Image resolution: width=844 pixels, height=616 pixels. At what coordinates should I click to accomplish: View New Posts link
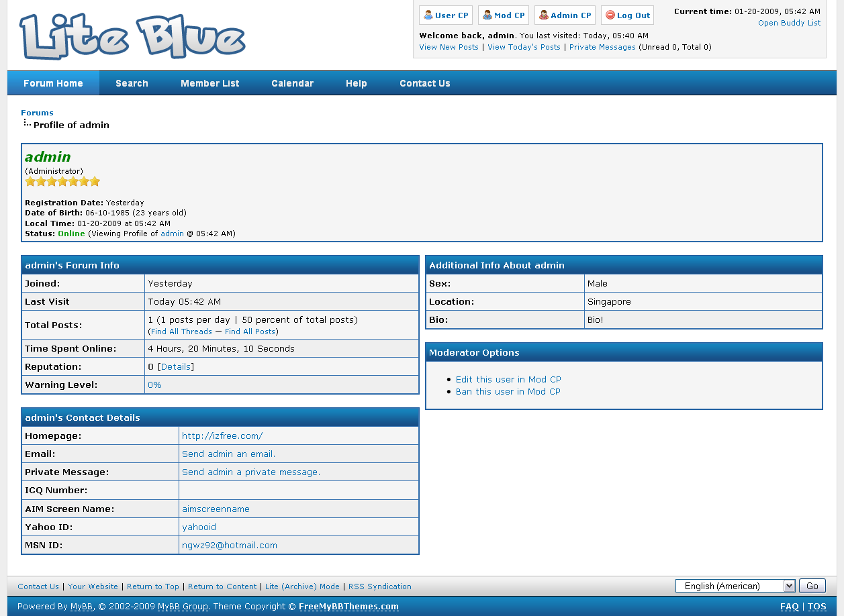coord(449,47)
